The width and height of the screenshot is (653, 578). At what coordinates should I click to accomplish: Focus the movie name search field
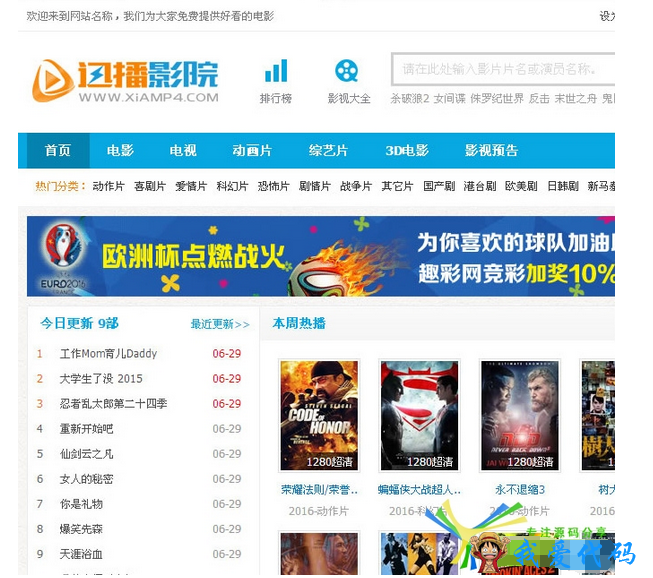pyautogui.click(x=503, y=69)
